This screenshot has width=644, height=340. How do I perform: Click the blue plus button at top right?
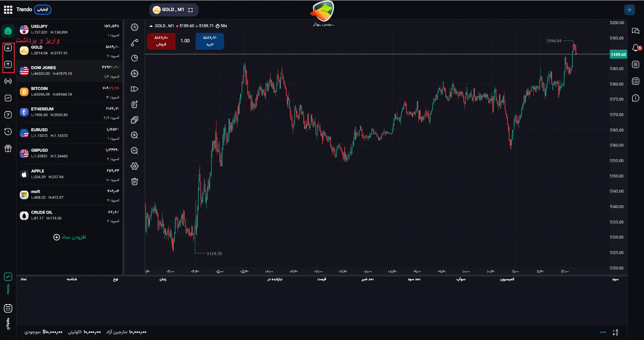(x=630, y=10)
